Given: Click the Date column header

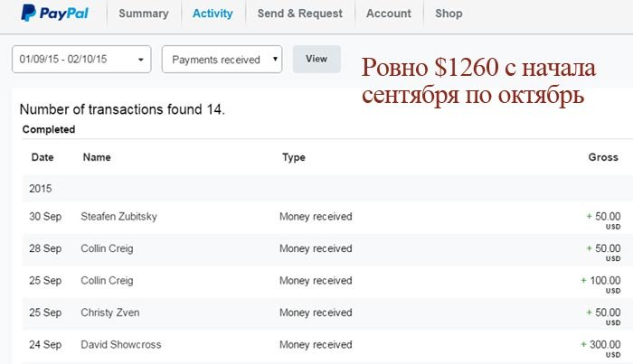Looking at the screenshot, I should tap(43, 157).
